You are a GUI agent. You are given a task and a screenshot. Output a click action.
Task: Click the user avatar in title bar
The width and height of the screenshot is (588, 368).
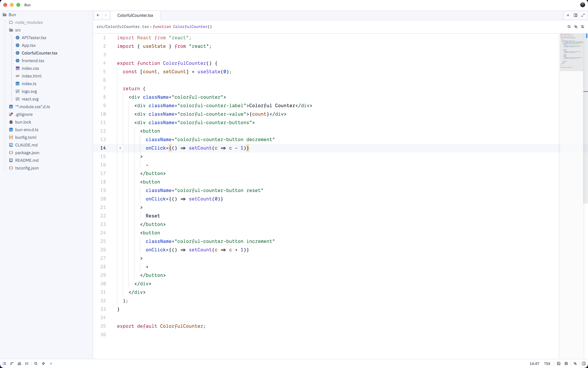click(x=583, y=5)
